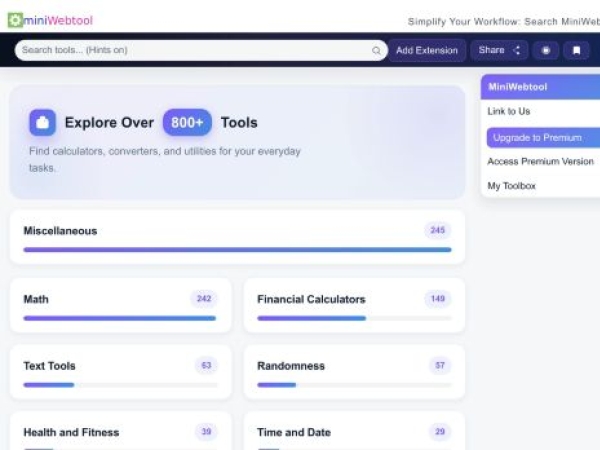Click Upgrade to Premium
Image resolution: width=600 pixels, height=450 pixels.
(x=537, y=137)
